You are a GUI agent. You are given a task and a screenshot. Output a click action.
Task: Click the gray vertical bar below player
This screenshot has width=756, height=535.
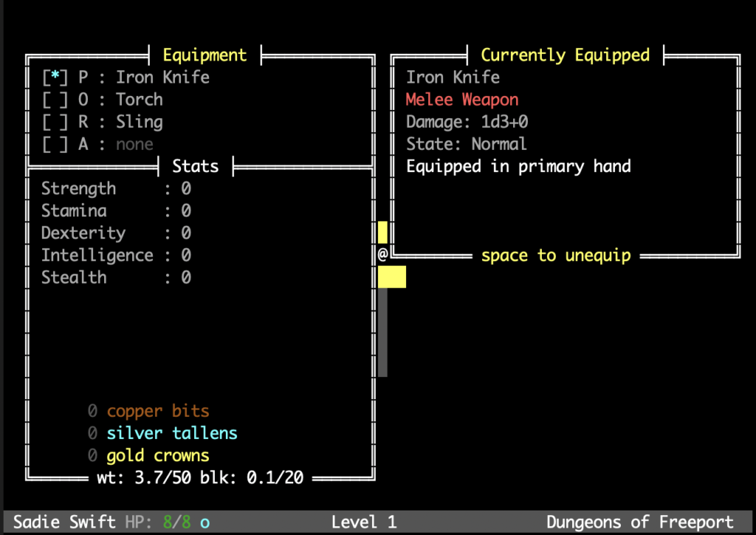(x=382, y=333)
